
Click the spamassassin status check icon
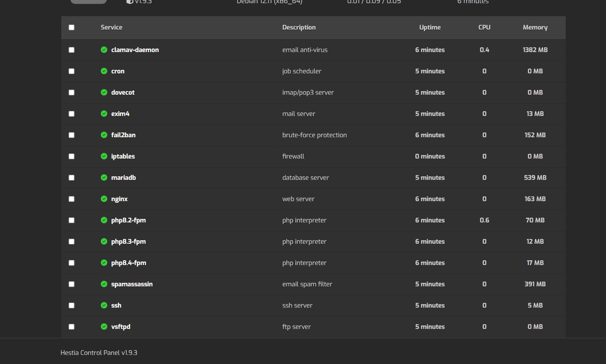104,284
